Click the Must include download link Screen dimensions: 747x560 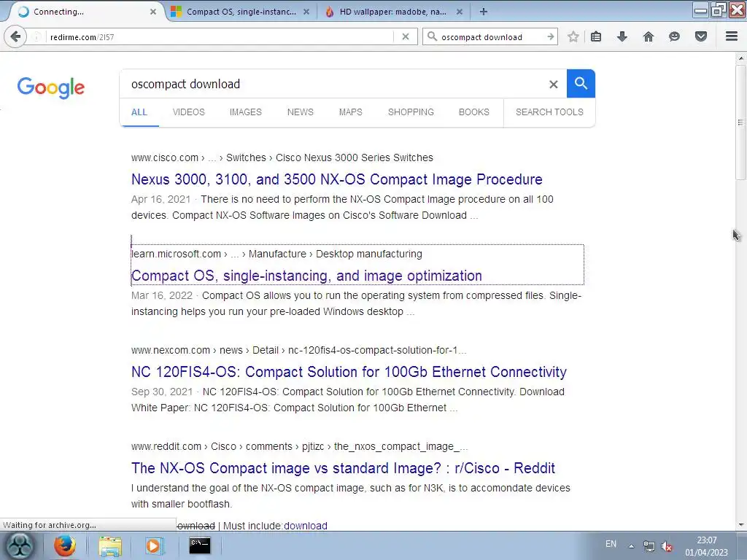(306, 526)
